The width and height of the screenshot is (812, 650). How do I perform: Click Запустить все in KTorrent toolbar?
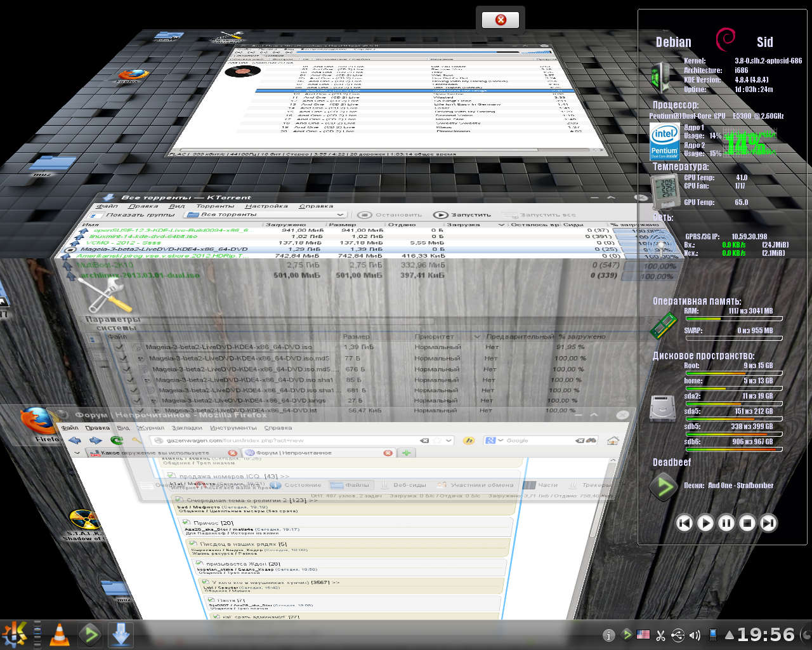pyautogui.click(x=540, y=215)
